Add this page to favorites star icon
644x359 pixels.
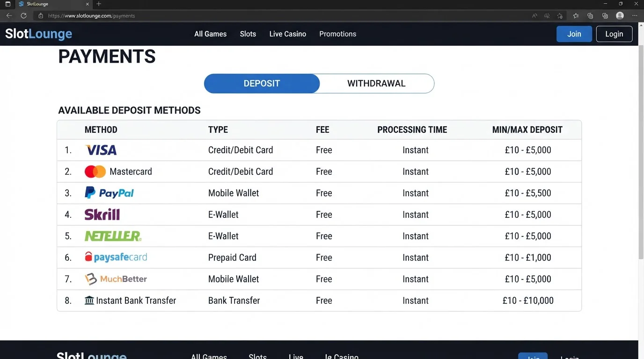(x=560, y=15)
